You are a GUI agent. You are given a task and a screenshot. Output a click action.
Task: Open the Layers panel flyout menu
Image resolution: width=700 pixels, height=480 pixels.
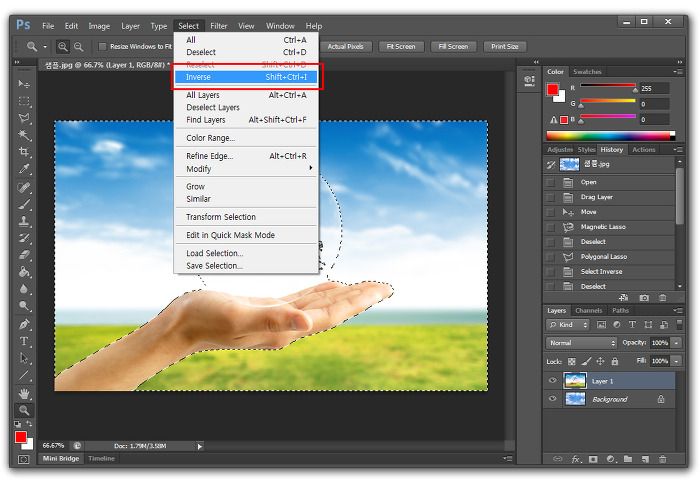(678, 310)
